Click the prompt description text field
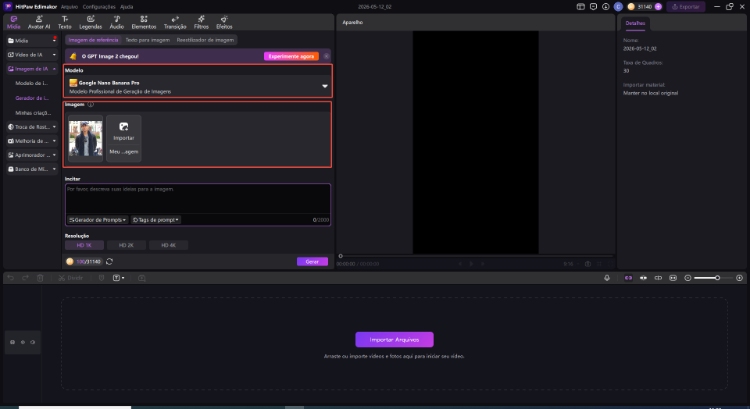This screenshot has width=750, height=409. tap(198, 199)
